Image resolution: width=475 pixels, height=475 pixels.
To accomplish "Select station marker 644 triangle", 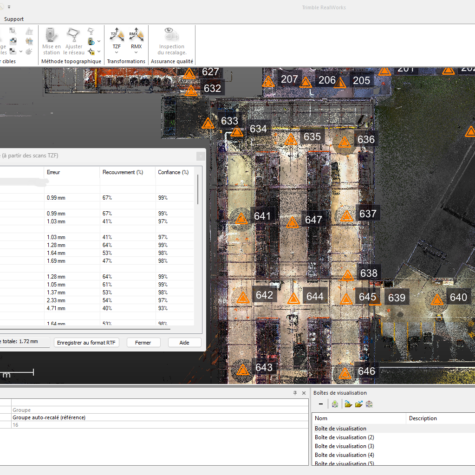I will (x=294, y=299).
